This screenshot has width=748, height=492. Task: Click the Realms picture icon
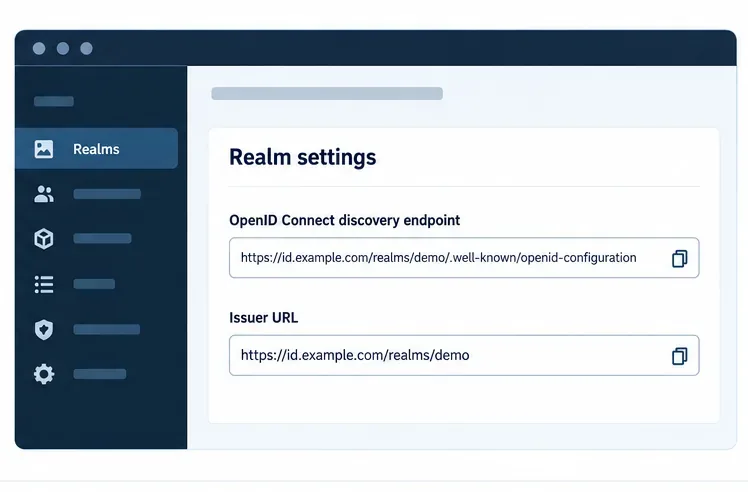tap(43, 149)
